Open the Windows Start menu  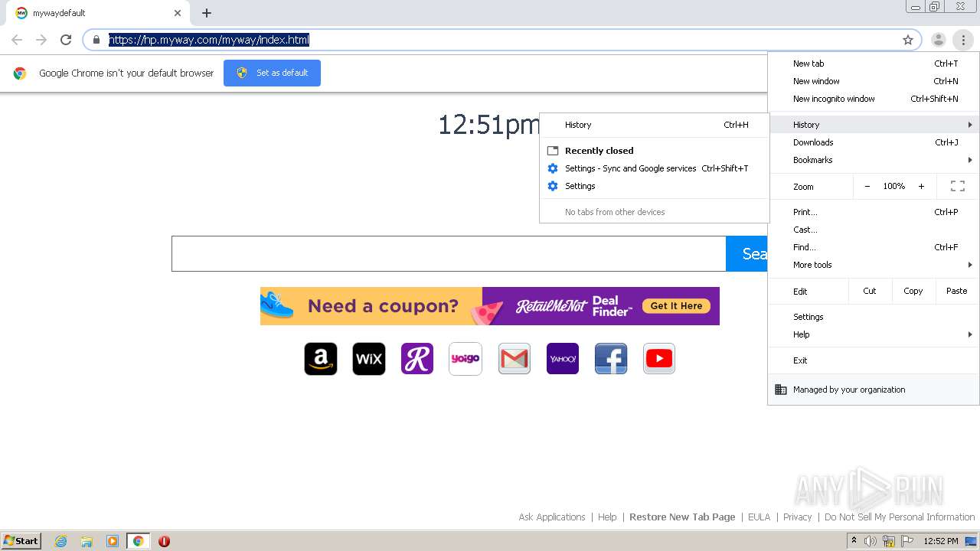pyautogui.click(x=21, y=541)
